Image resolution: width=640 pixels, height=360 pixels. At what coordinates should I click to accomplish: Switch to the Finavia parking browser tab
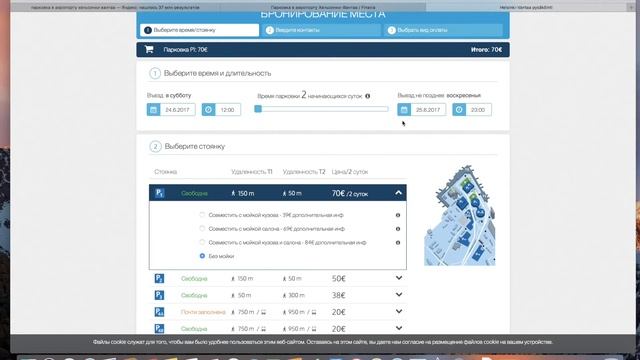point(323,7)
